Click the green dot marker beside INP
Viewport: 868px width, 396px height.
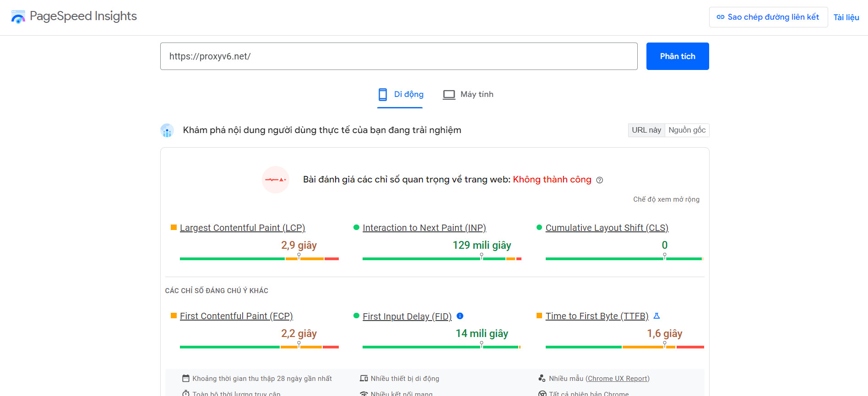[356, 227]
